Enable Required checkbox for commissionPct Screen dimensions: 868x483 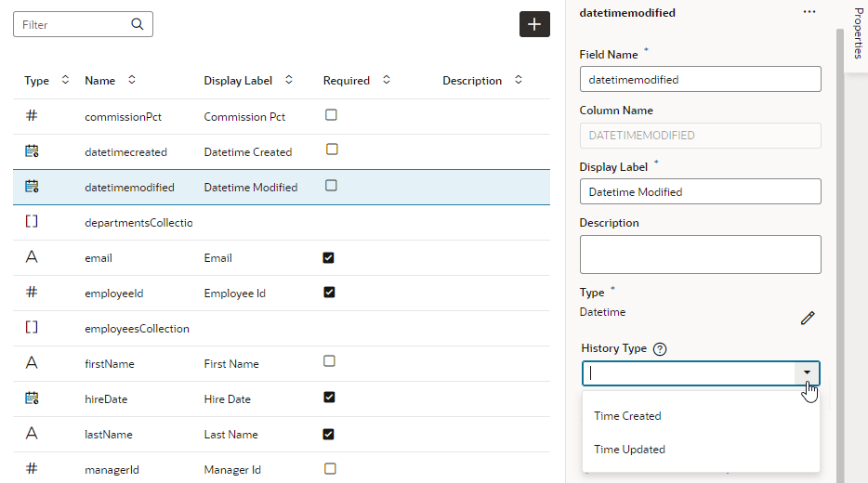click(331, 115)
